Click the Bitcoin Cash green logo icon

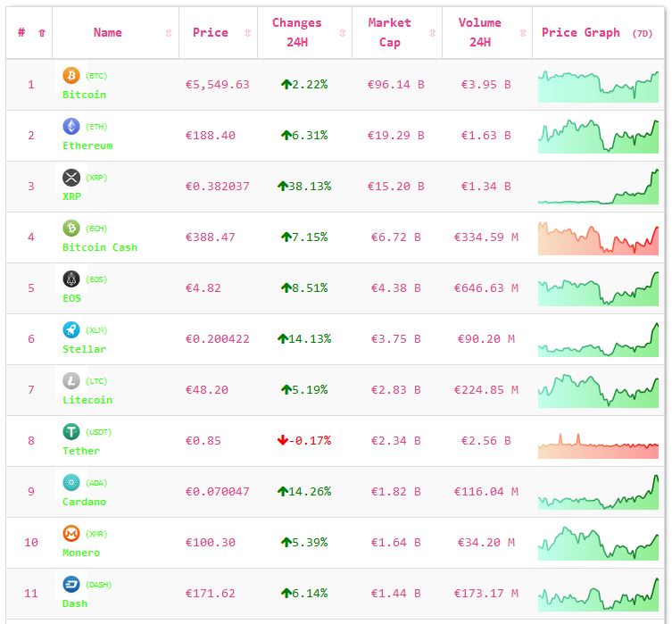[x=71, y=228]
